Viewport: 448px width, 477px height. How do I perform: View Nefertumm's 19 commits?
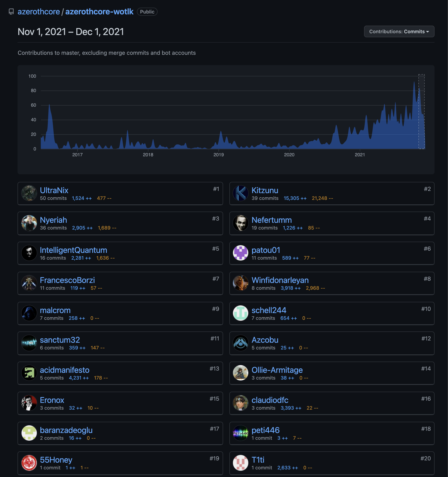click(265, 228)
